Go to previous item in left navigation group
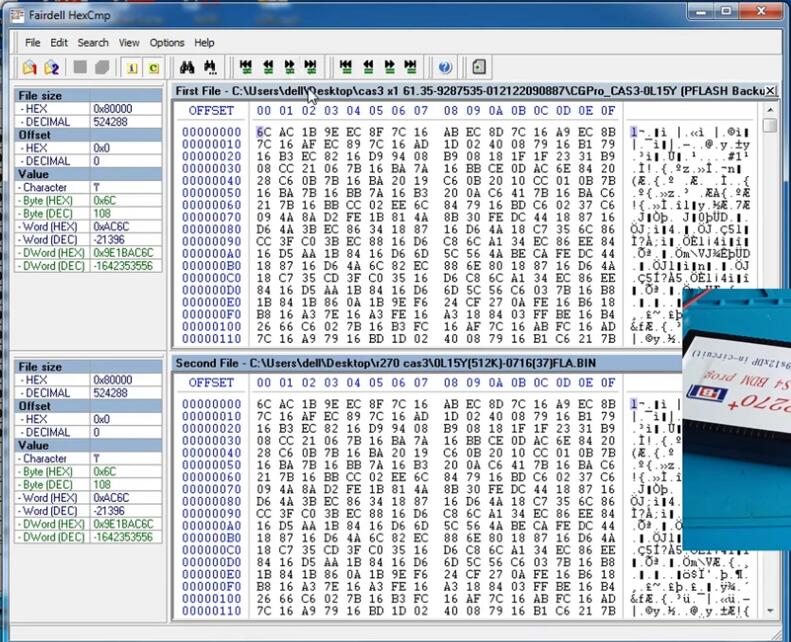 point(268,66)
